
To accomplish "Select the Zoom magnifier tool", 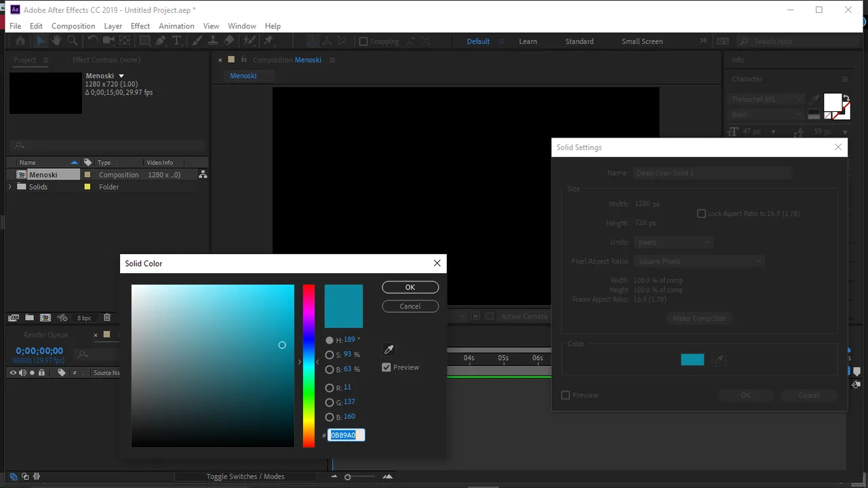I will point(72,41).
